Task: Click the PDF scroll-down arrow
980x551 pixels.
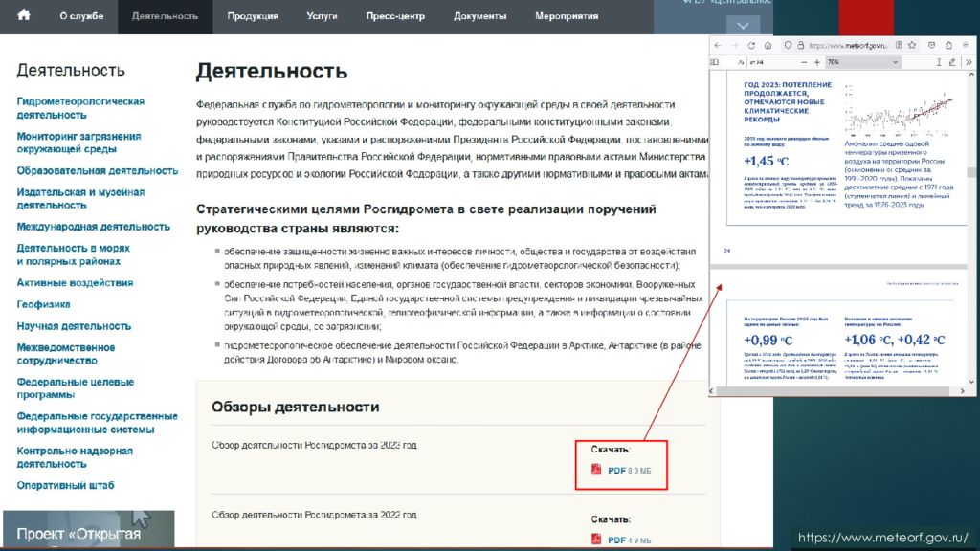Action: 970,382
